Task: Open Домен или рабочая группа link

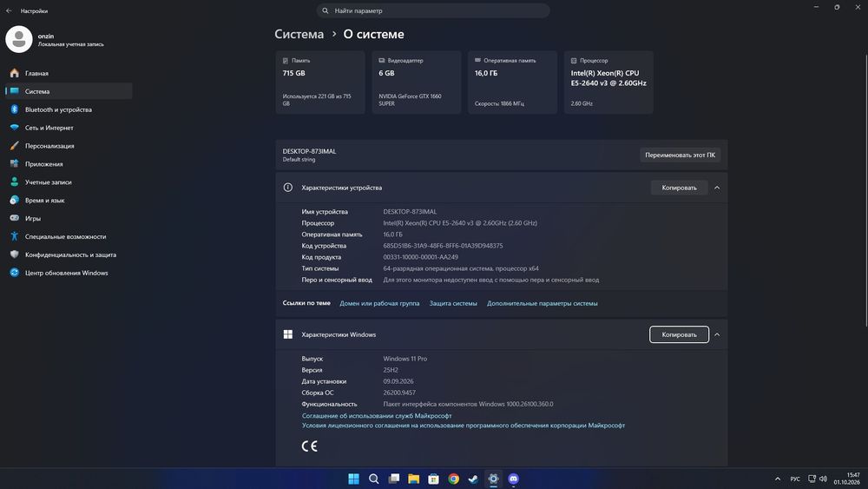Action: coord(379,303)
